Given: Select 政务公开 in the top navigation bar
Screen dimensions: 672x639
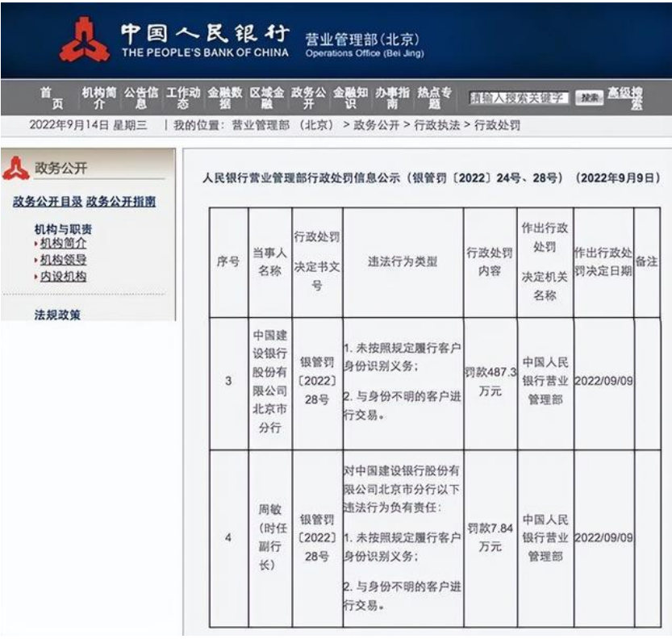Looking at the screenshot, I should (309, 98).
